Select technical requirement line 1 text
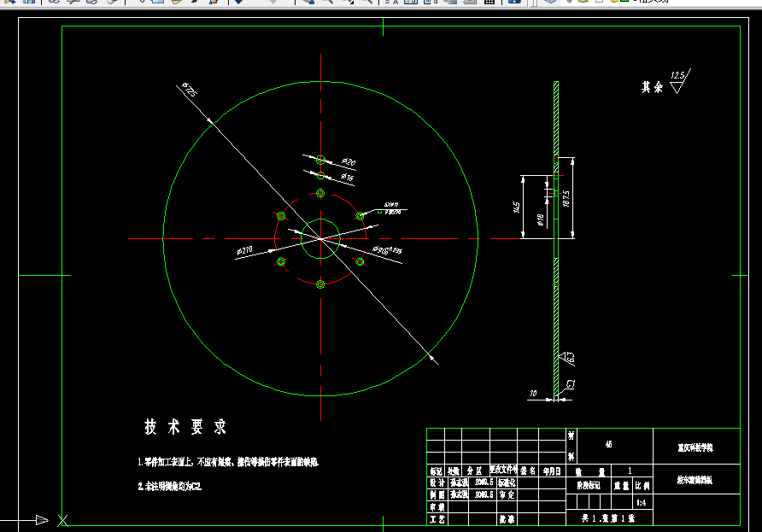762x532 pixels. [228, 462]
